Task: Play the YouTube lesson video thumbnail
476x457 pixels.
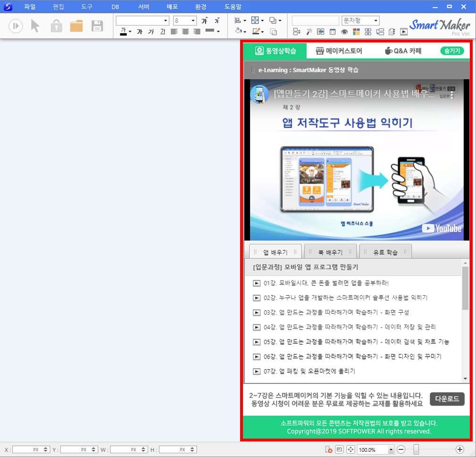Action: 356,160
